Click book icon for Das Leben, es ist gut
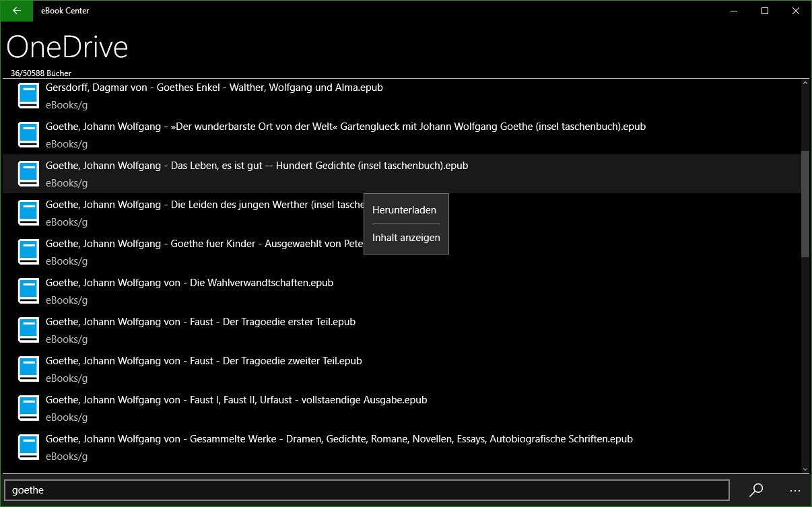Image resolution: width=812 pixels, height=507 pixels. 28,174
